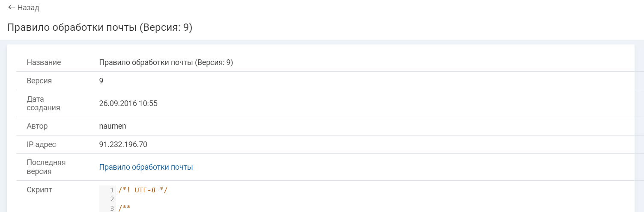Click the "Автор" field label
This screenshot has height=212, width=644.
click(37, 126)
